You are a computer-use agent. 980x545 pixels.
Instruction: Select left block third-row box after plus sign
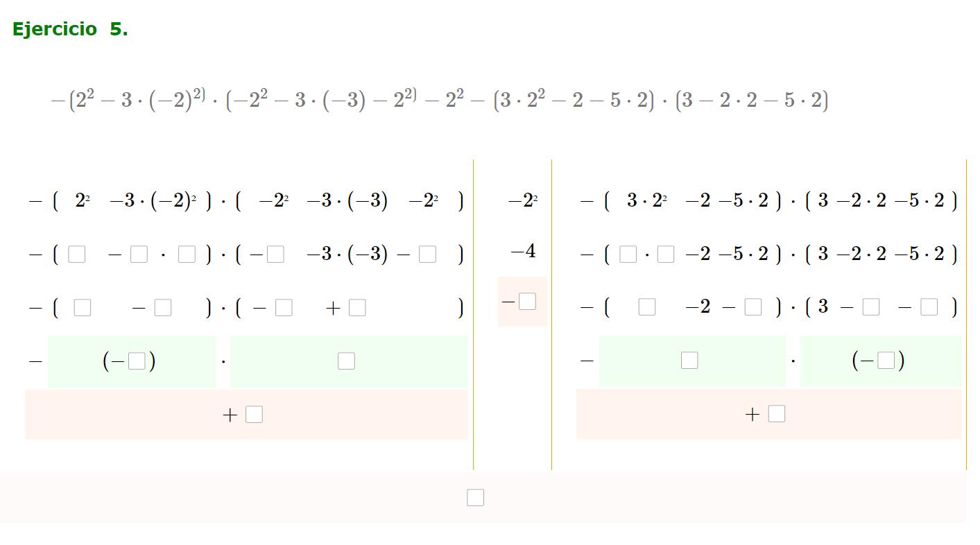pyautogui.click(x=357, y=308)
